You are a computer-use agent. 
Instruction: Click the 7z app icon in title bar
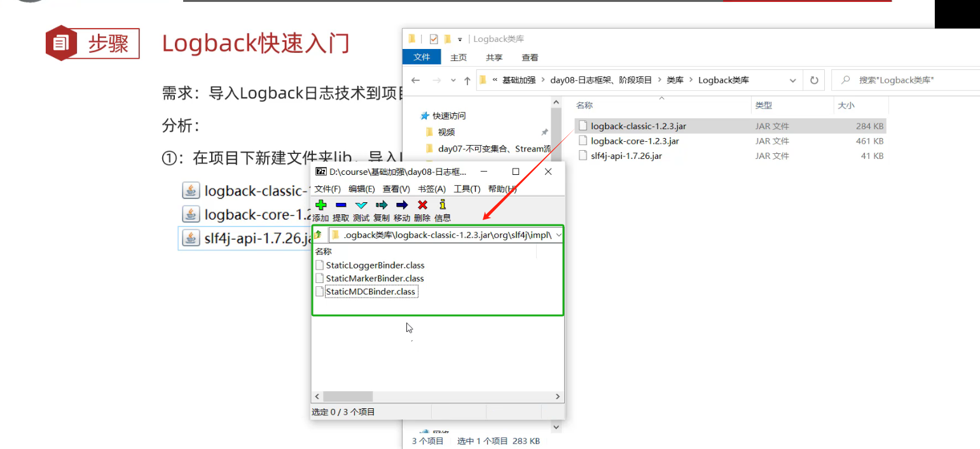pos(321,172)
